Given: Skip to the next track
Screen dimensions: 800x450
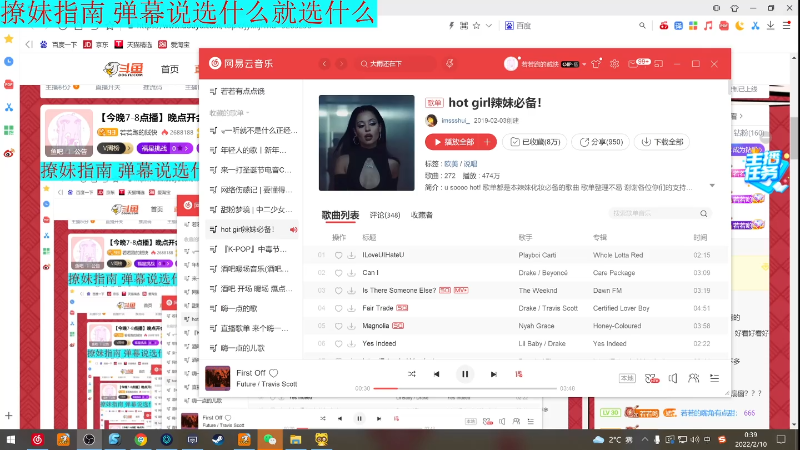Looking at the screenshot, I should tap(493, 374).
